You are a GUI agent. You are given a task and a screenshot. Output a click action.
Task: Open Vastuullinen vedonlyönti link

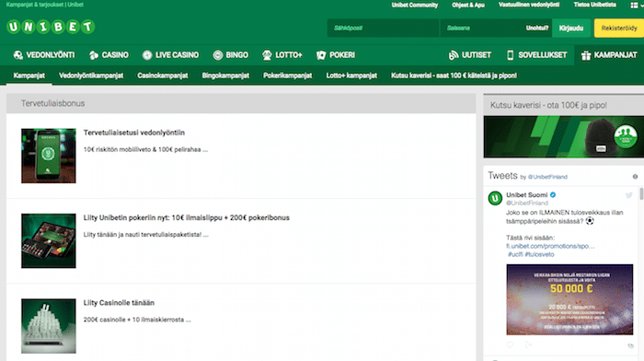529,5
